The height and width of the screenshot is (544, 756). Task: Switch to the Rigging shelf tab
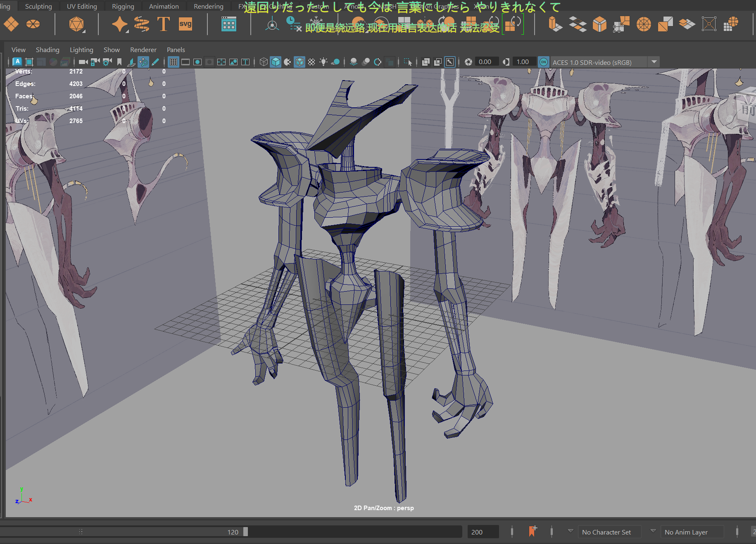(x=123, y=6)
